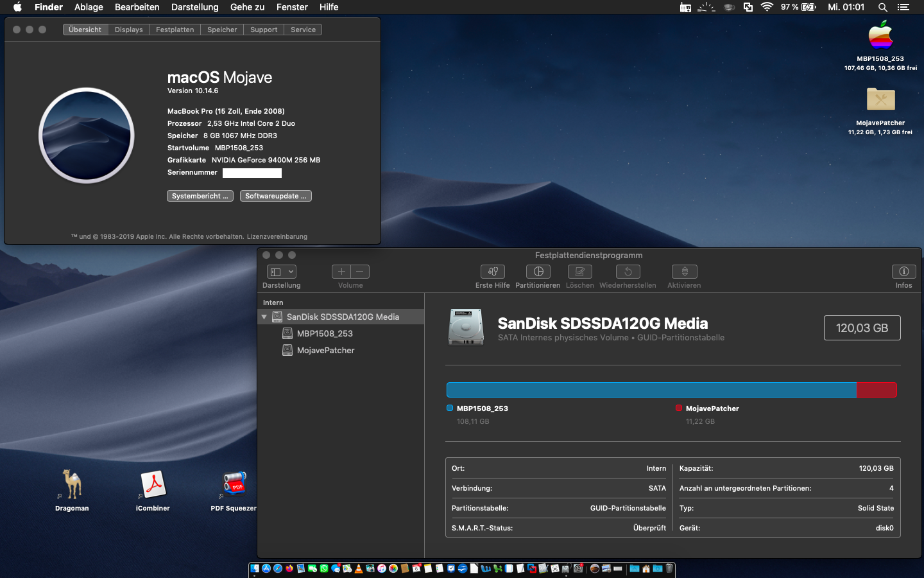The height and width of the screenshot is (578, 924).
Task: Switch to the Displays tab
Action: tap(129, 30)
